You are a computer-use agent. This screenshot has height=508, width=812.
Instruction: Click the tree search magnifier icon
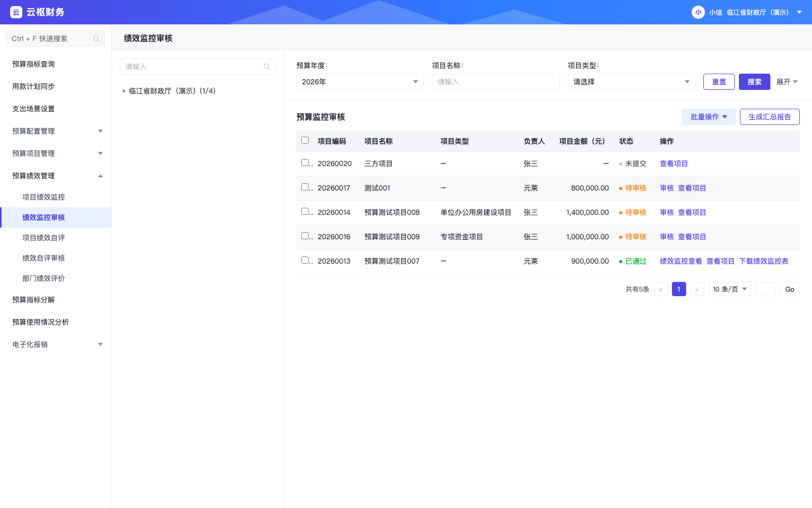click(267, 67)
